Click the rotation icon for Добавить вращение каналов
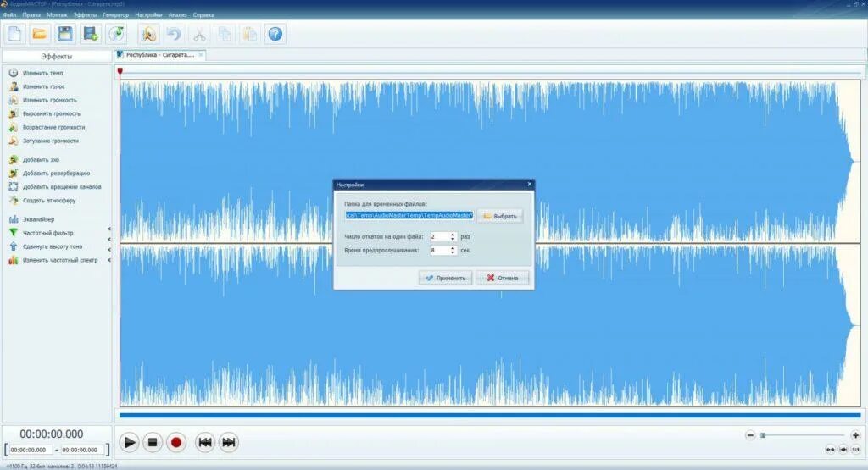 coord(14,186)
